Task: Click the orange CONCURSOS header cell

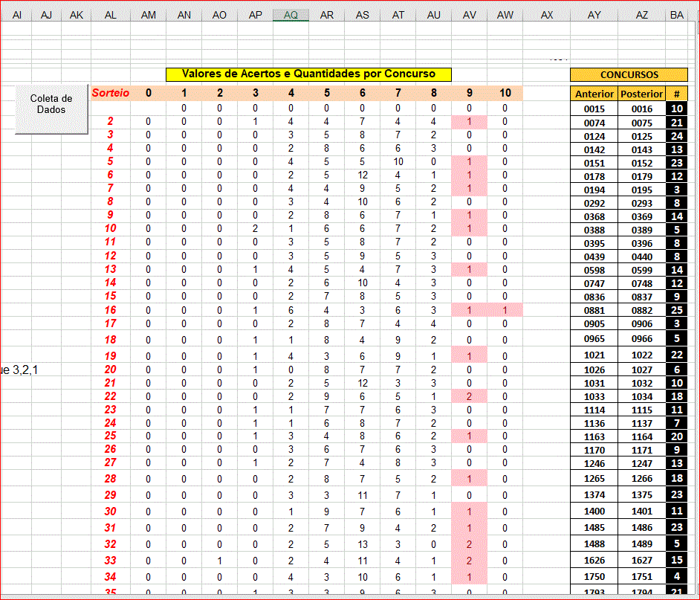Action: click(x=629, y=74)
